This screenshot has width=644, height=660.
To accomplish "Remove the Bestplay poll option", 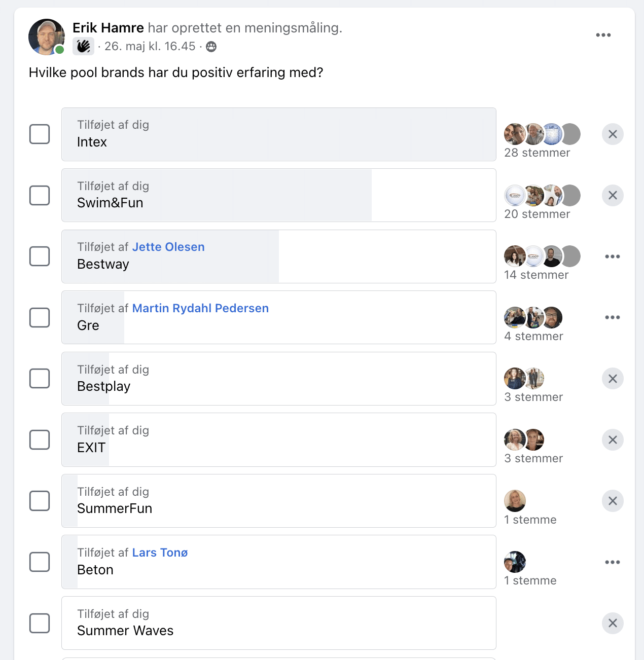I will pos(613,379).
